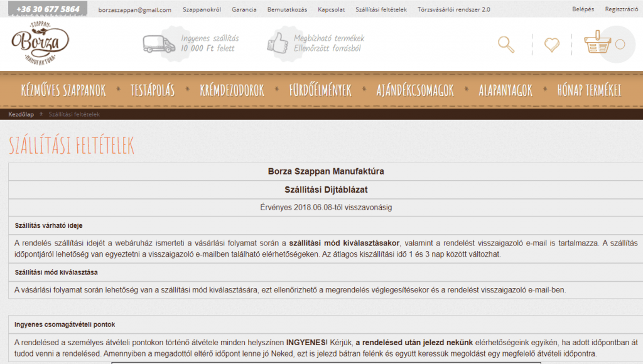
Task: Click the Borza Szappan Manufaktúra table header
Action: pyautogui.click(x=326, y=171)
